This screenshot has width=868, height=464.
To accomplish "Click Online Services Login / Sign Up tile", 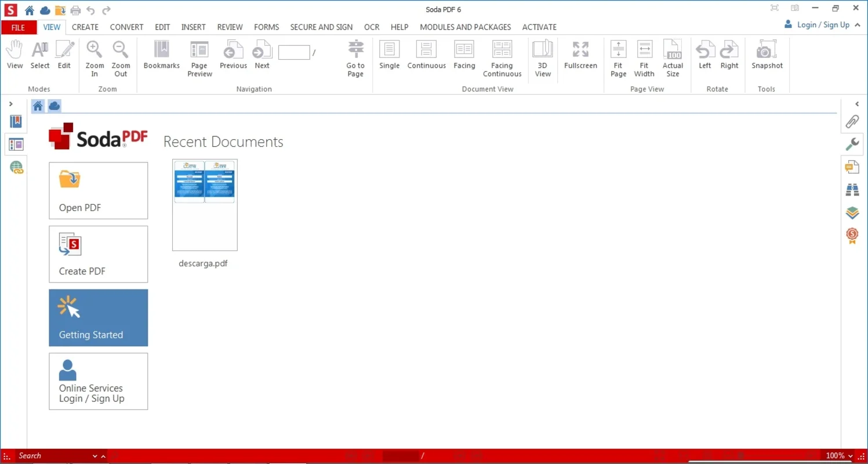I will coord(99,382).
